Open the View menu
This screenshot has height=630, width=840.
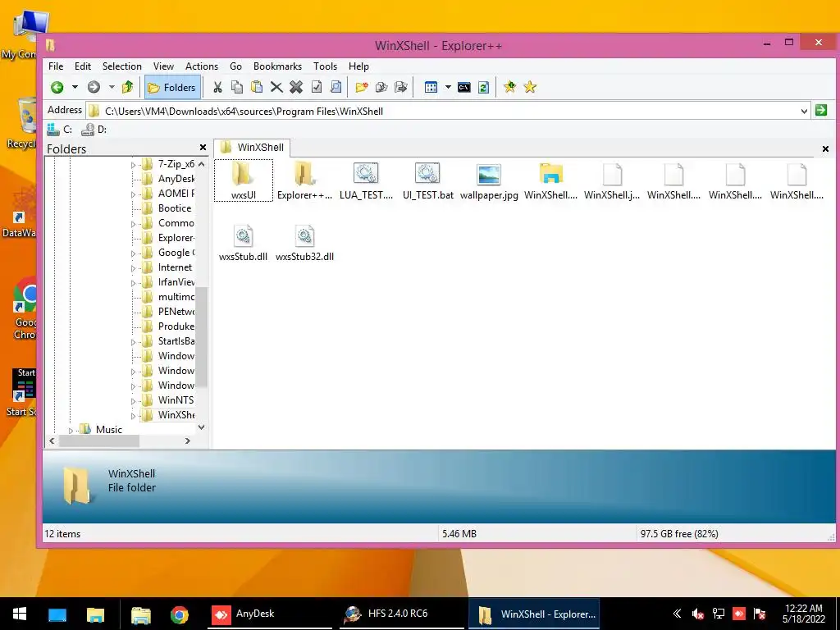point(163,66)
